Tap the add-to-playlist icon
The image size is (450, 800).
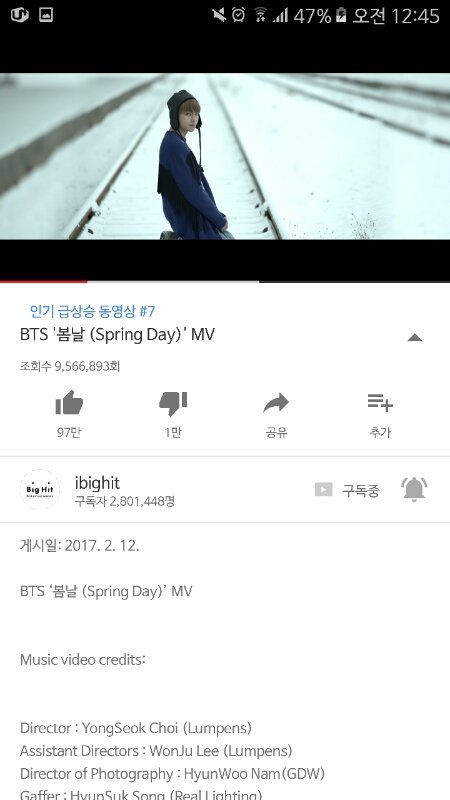380,402
